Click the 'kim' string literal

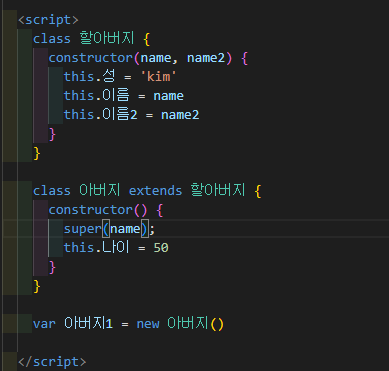[158, 77]
